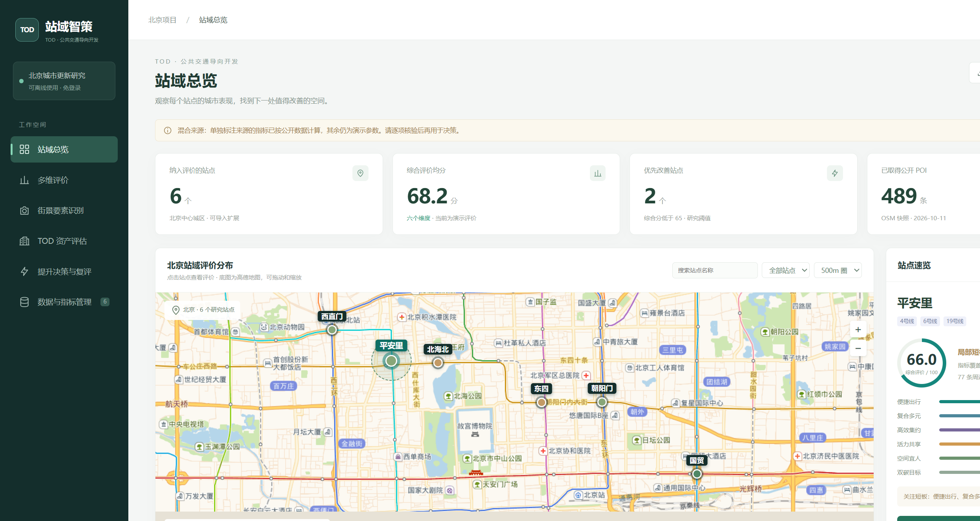The image size is (980, 521).
Task: Click the bar chart icon on the 综合评价均分 card
Action: (x=598, y=173)
